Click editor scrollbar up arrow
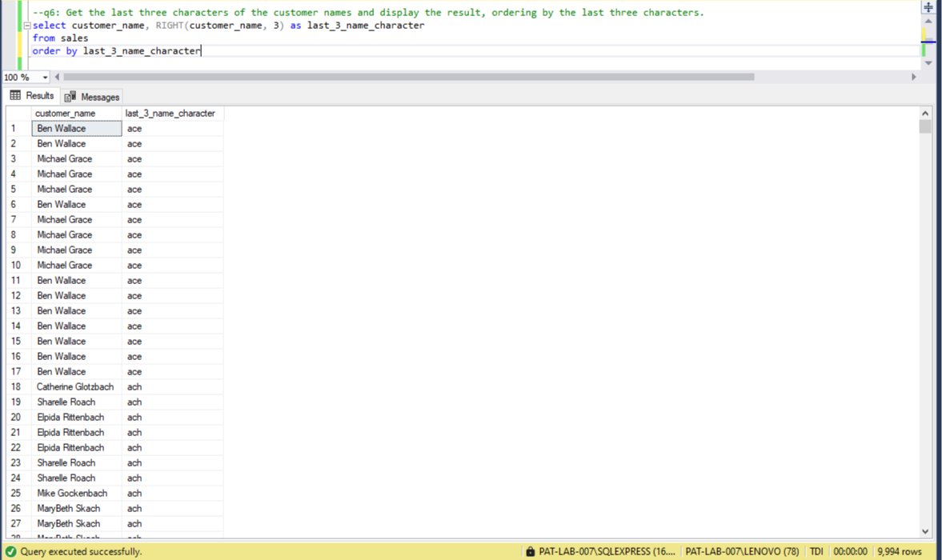Viewport: 942px width, 560px height. pyautogui.click(x=928, y=21)
